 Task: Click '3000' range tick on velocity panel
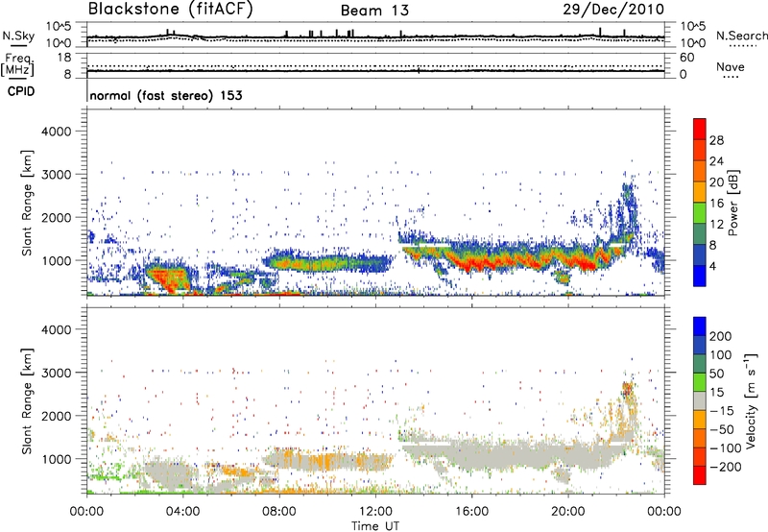[x=56, y=373]
